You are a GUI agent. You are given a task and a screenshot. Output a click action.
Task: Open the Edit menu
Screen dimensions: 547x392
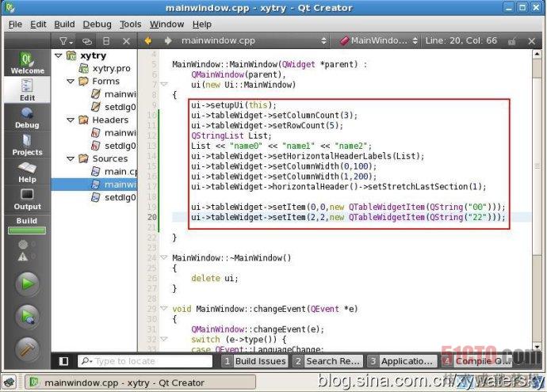(x=38, y=25)
